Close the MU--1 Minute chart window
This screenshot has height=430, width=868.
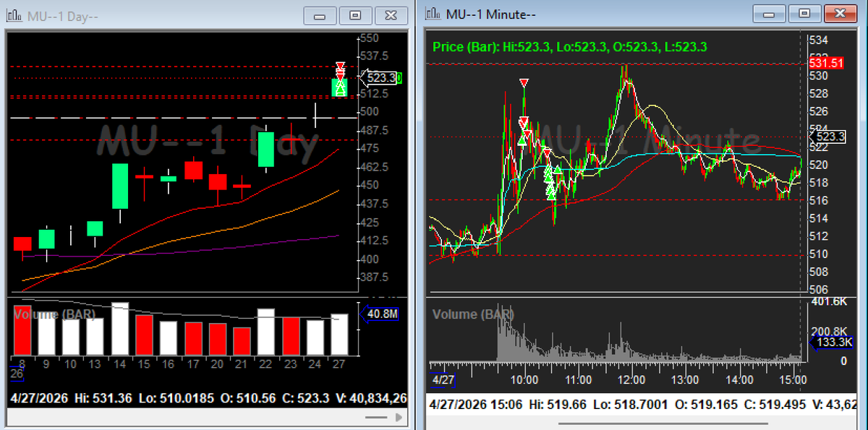pos(841,13)
